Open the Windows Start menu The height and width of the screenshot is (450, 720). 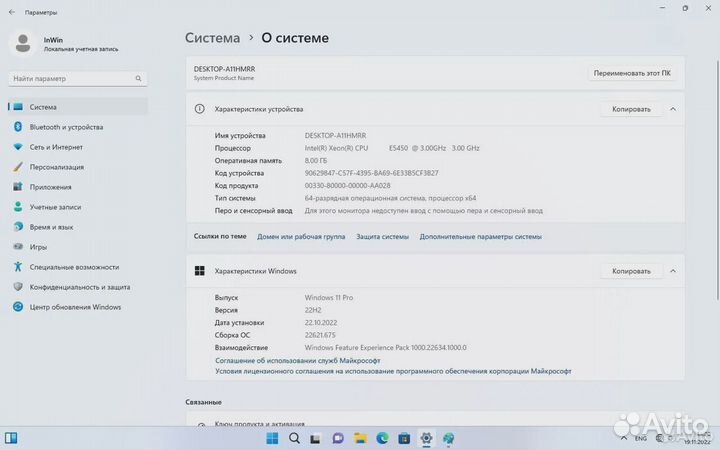click(272, 439)
